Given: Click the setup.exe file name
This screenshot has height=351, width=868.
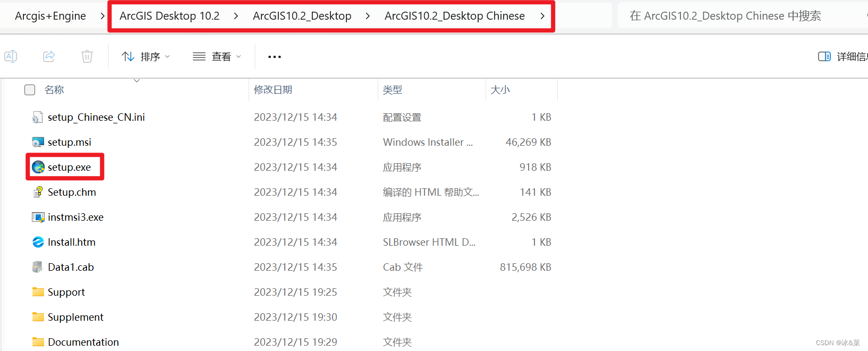Looking at the screenshot, I should coord(69,167).
